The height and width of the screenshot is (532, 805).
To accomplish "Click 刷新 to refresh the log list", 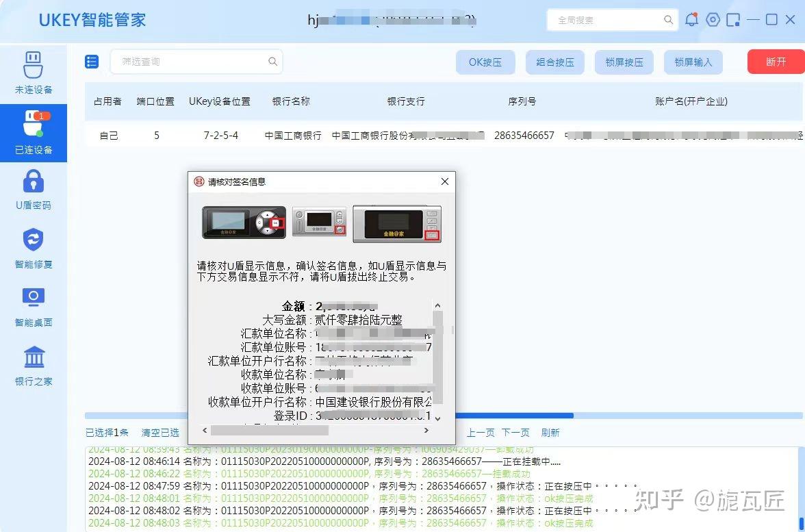I will point(550,433).
